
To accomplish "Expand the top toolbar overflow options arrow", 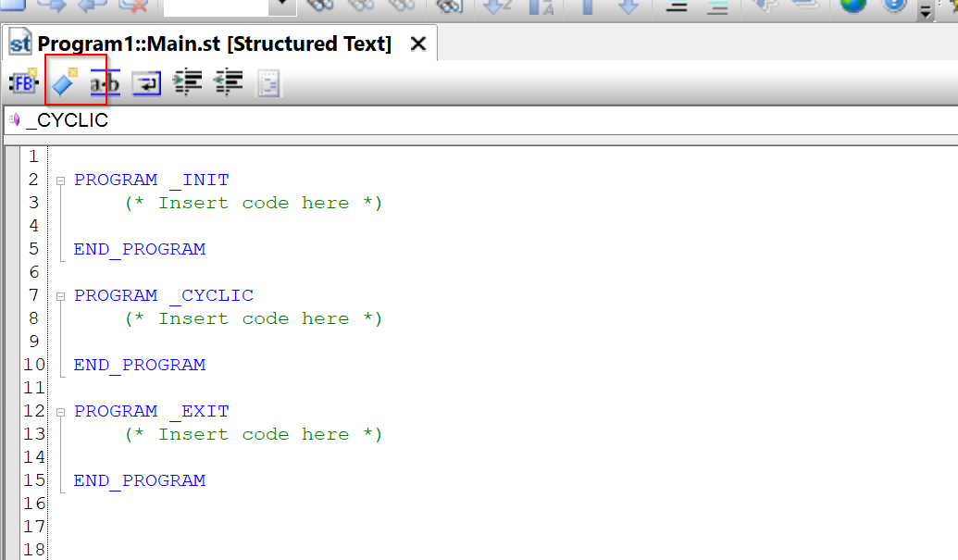I will coord(926,11).
